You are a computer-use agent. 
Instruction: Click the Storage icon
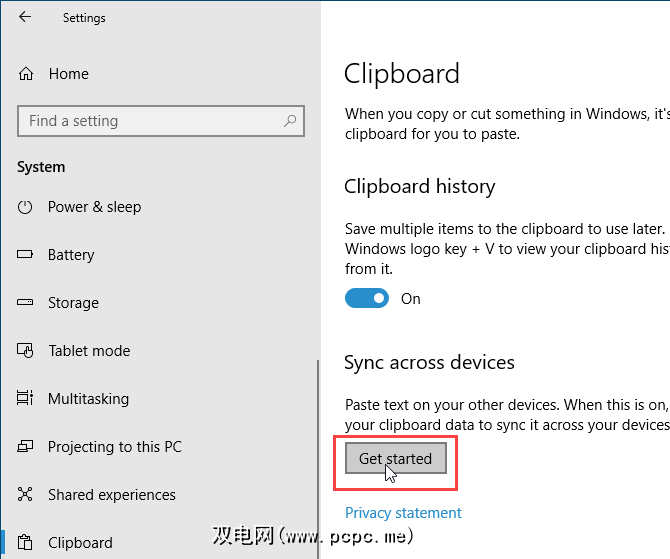[x=26, y=303]
